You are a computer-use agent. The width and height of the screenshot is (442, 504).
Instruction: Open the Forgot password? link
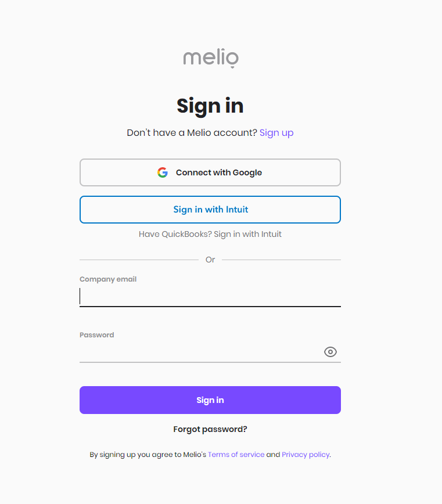210,430
